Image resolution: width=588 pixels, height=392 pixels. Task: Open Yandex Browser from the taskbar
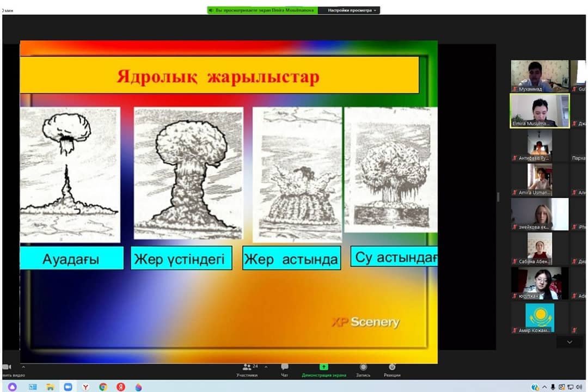(x=85, y=387)
